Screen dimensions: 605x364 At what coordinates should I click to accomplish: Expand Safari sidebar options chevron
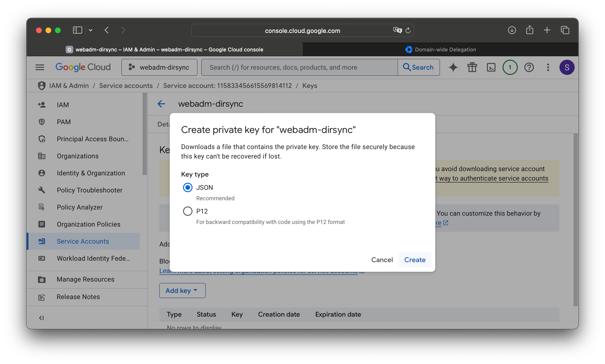pyautogui.click(x=91, y=30)
